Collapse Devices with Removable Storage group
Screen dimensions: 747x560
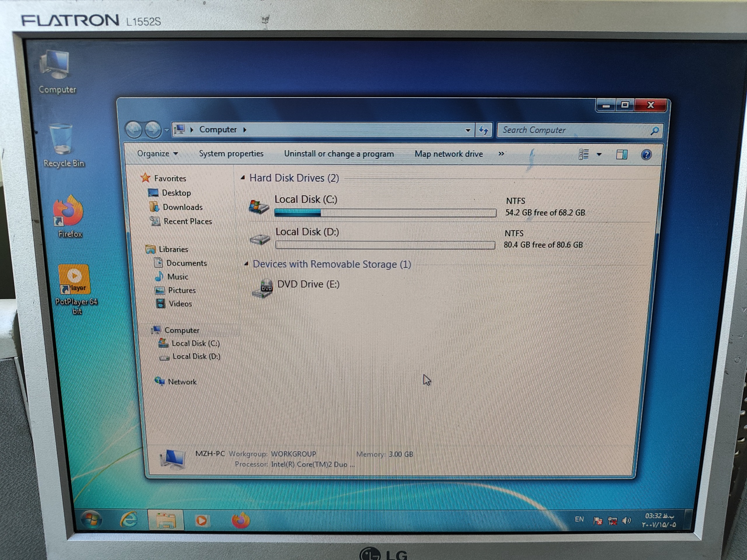point(246,264)
